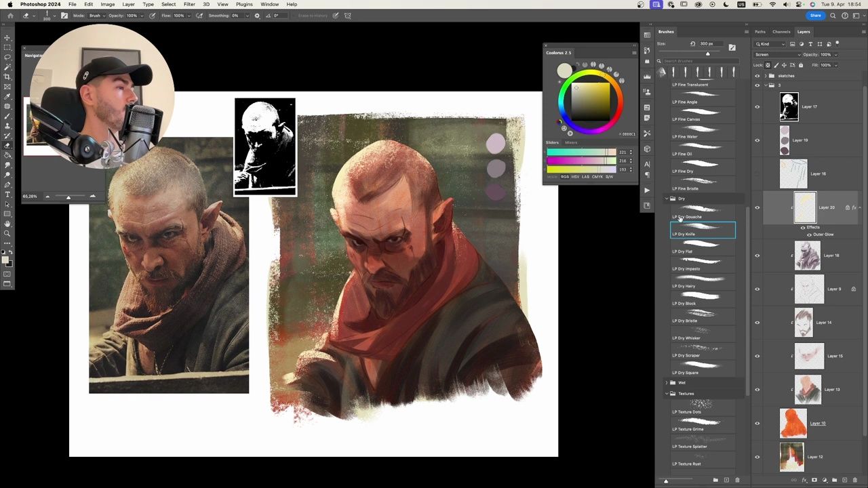Click the Coolorus color wheel square
Viewport: 868px width, 488px height.
pyautogui.click(x=590, y=100)
